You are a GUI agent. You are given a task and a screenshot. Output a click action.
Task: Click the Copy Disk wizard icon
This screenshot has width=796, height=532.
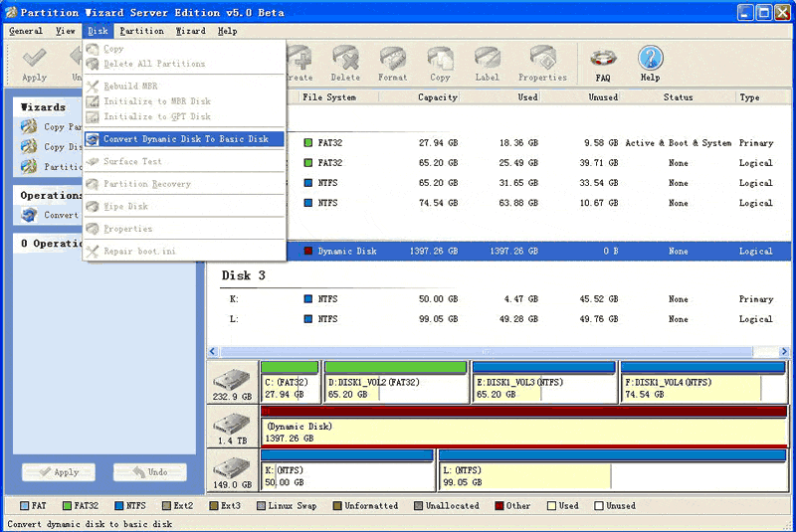29,146
